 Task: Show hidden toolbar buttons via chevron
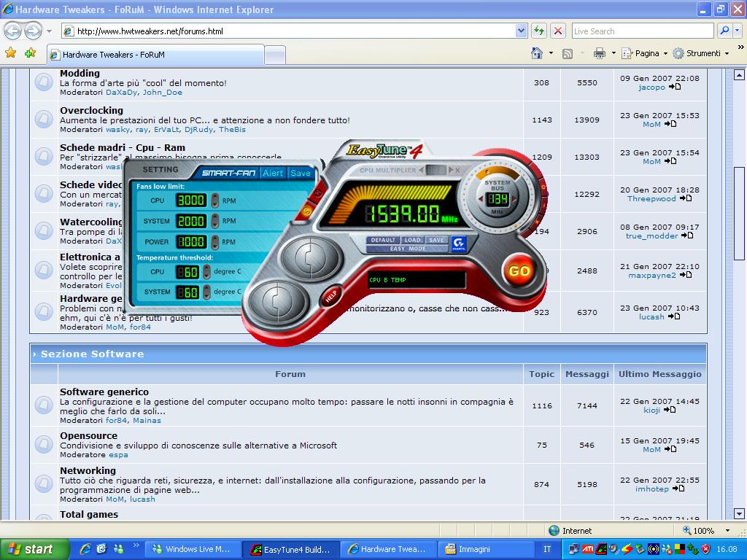click(740, 47)
